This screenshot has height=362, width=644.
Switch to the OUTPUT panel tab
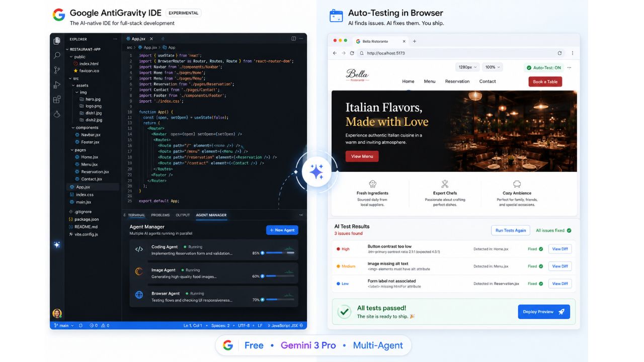tap(183, 215)
